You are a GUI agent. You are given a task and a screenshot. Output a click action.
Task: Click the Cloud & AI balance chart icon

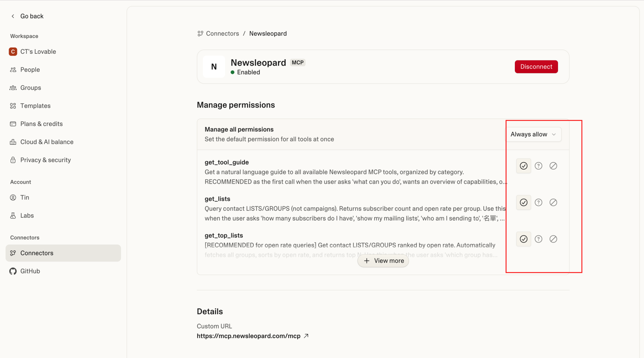(x=13, y=142)
